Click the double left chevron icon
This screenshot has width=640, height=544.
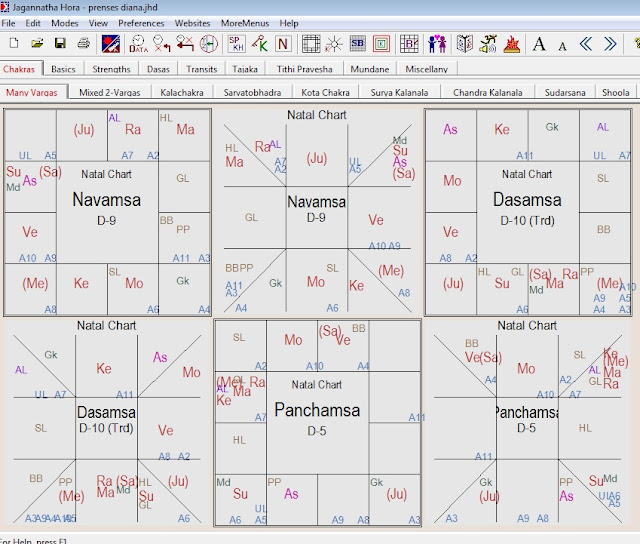coord(586,44)
